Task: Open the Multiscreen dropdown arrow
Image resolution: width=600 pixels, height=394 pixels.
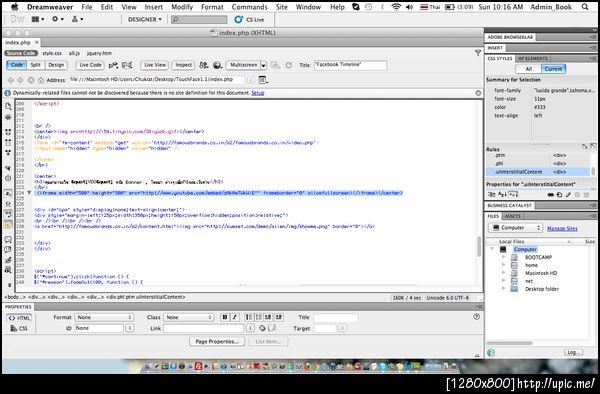Action: point(263,65)
